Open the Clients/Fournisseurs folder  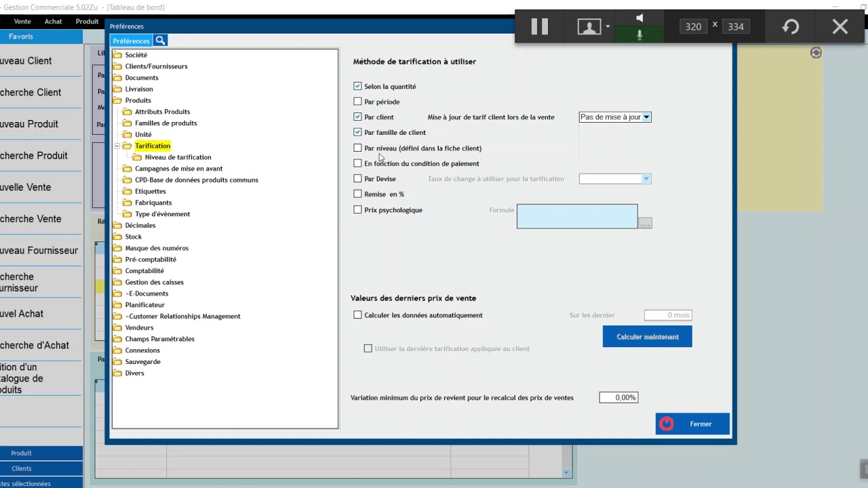click(156, 66)
